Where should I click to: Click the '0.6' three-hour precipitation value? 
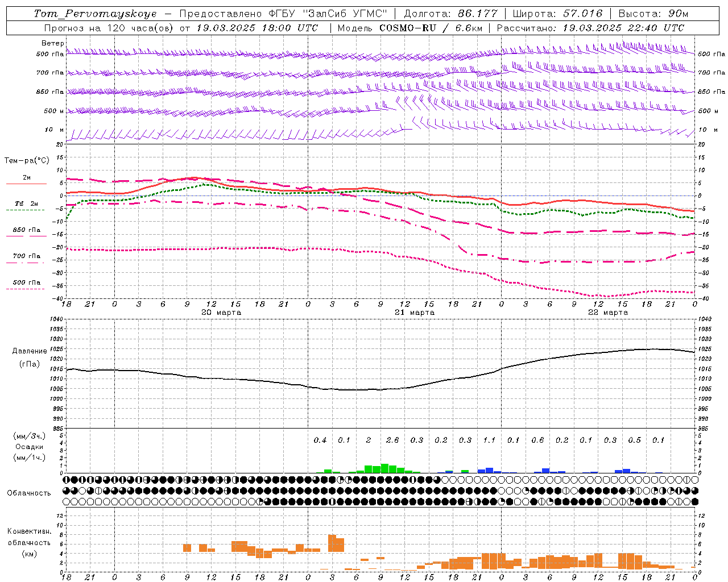[537, 440]
